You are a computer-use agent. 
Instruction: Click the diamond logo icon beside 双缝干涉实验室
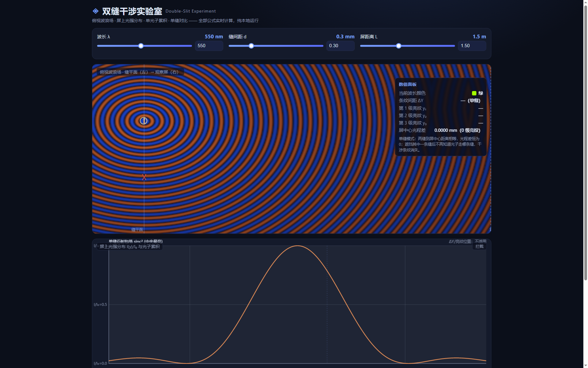tap(96, 11)
